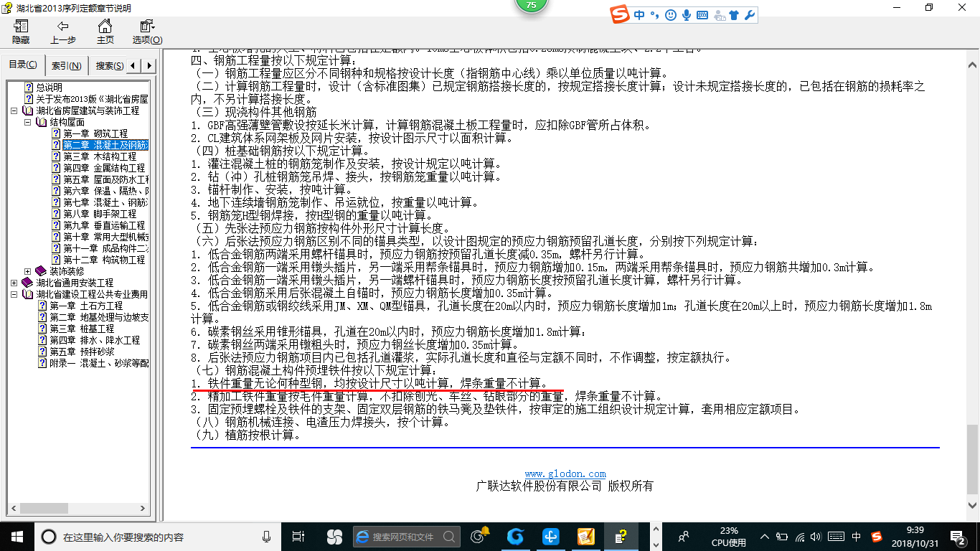This screenshot has height=551, width=980.
Task: Show hidden system tray icons
Action: (765, 537)
